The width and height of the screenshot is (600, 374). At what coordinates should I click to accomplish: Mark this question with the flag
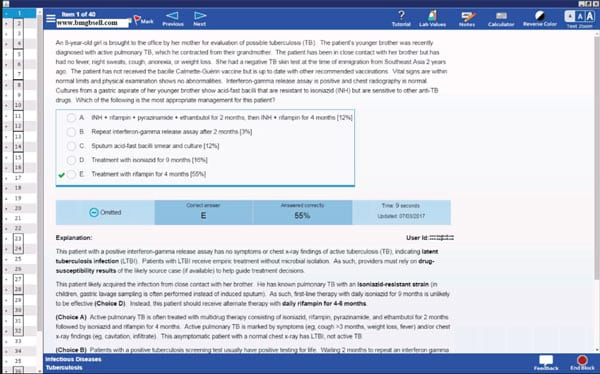click(x=143, y=20)
